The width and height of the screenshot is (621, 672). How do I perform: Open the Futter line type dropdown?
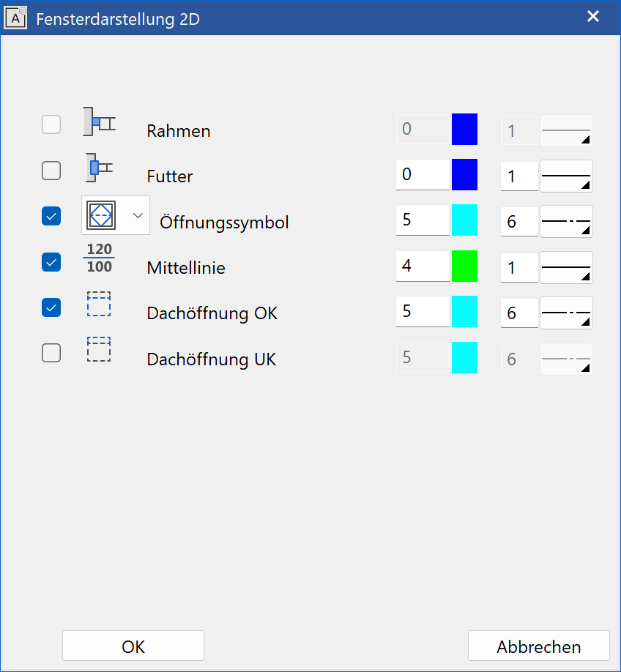[x=566, y=176]
